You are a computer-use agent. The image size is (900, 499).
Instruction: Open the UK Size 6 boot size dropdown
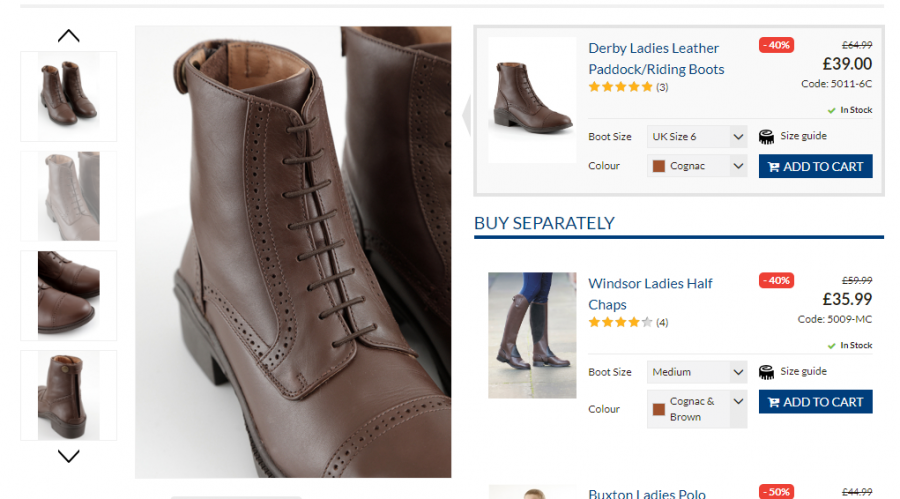697,136
